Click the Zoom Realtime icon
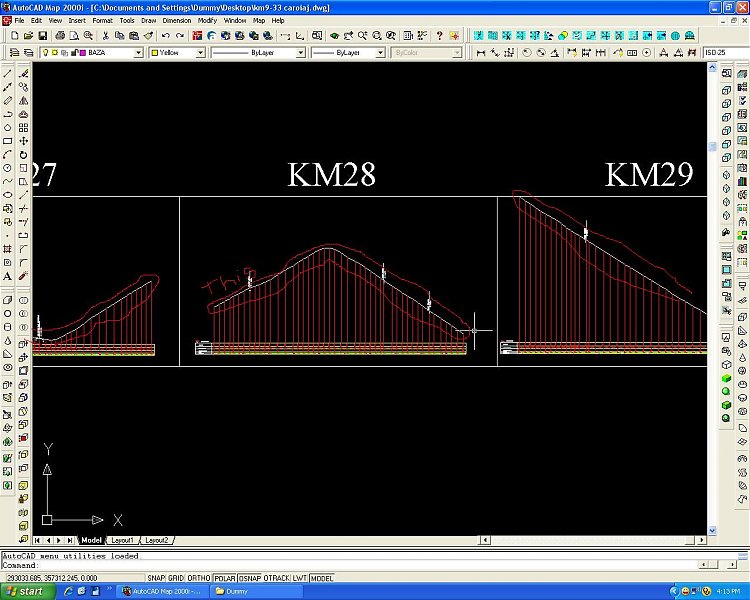The width and height of the screenshot is (750, 600). click(363, 35)
